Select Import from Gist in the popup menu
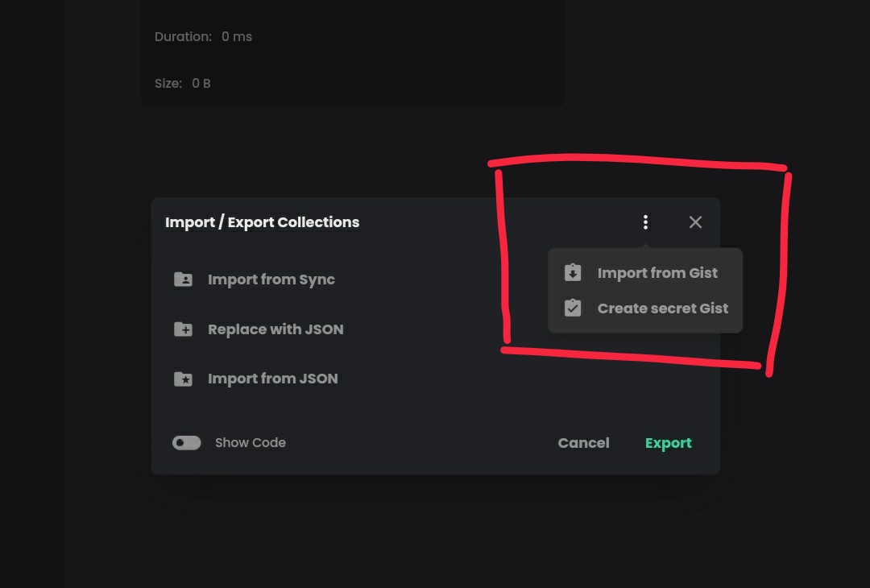The image size is (870, 588). (657, 272)
